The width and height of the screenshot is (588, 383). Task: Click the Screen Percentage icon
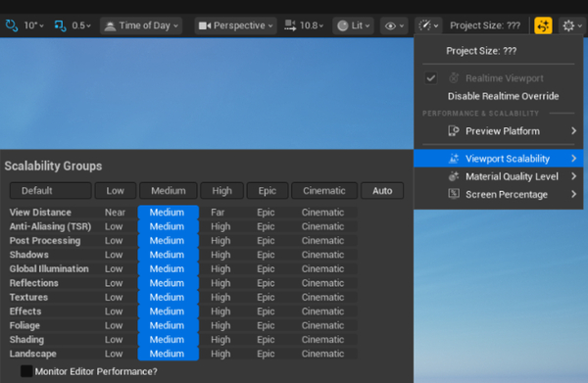click(454, 194)
